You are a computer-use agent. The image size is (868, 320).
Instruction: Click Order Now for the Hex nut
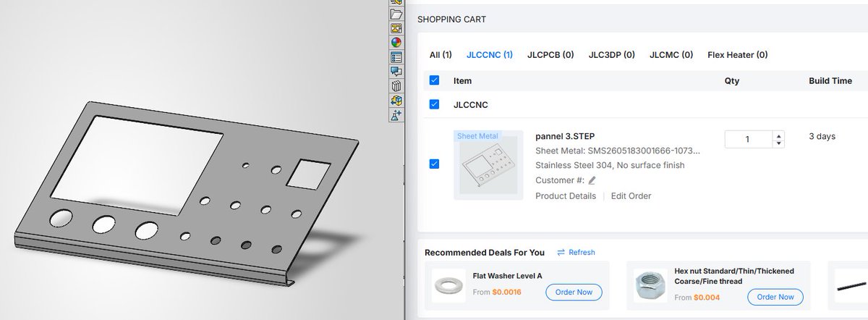(775, 297)
